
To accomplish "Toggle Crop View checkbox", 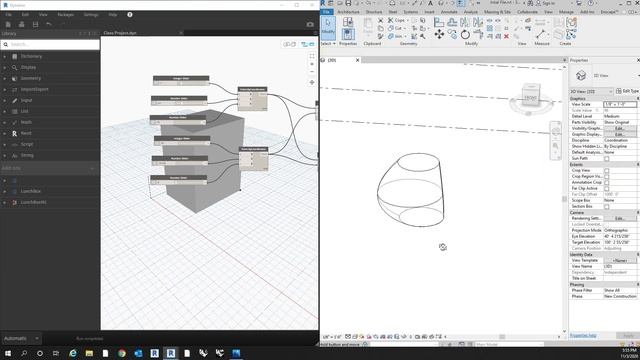I will coord(607,170).
